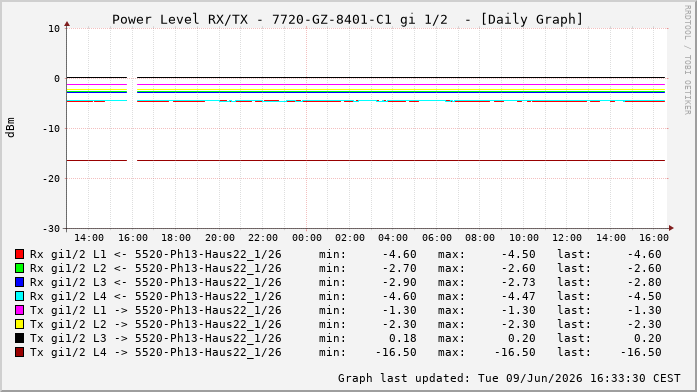Click the yellow Tx L2 legend swatch
The width and height of the screenshot is (697, 392).
coord(20,324)
